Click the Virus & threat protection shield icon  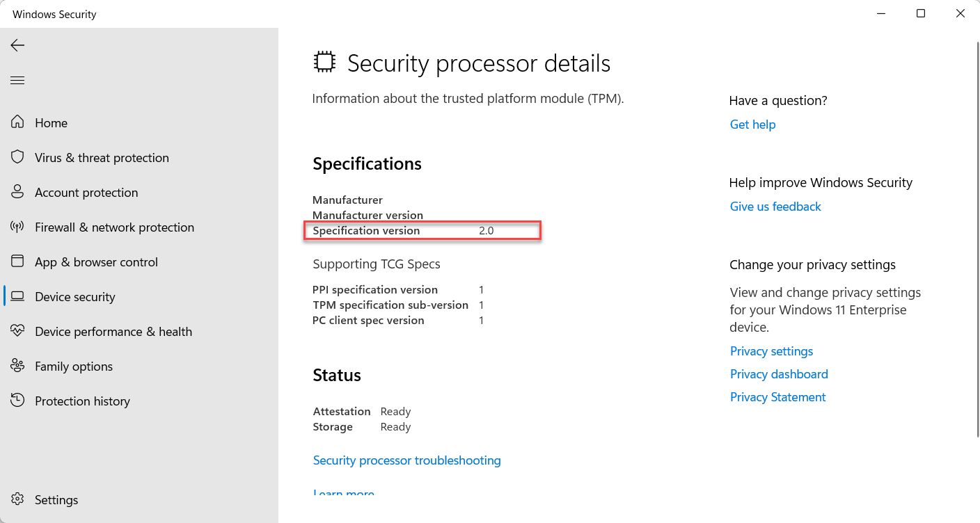(x=17, y=157)
